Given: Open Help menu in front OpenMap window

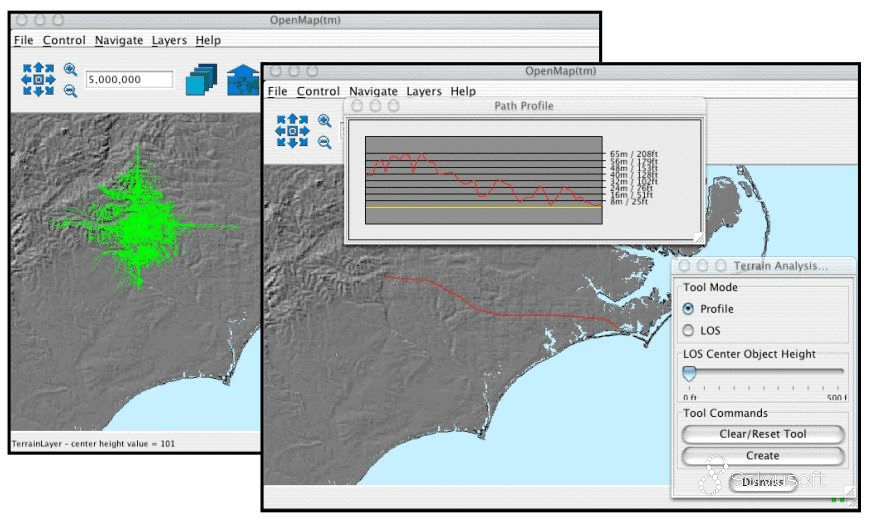Looking at the screenshot, I should pos(463,91).
